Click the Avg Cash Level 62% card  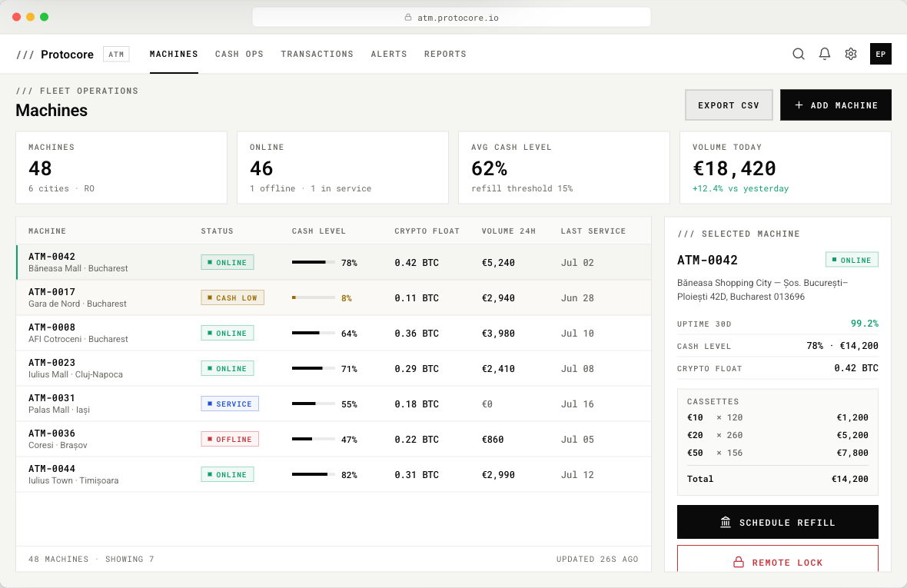564,168
